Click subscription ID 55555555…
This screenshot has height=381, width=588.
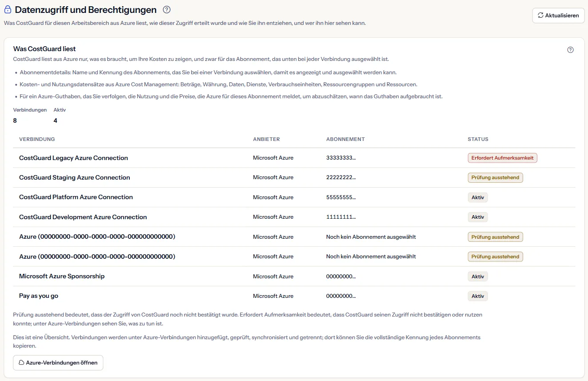point(341,197)
